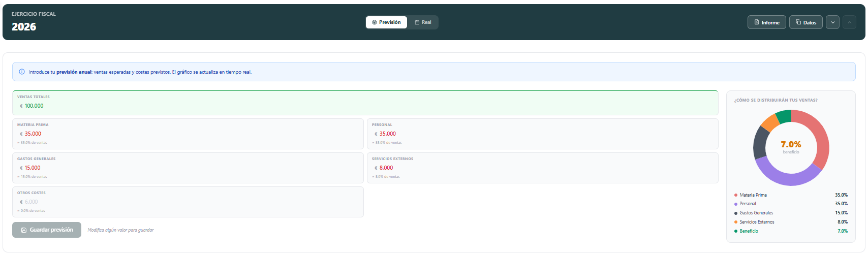Screen dimensions: 868x255
Task: Click the target icon on the Previsión tab
Action: coord(375,22)
